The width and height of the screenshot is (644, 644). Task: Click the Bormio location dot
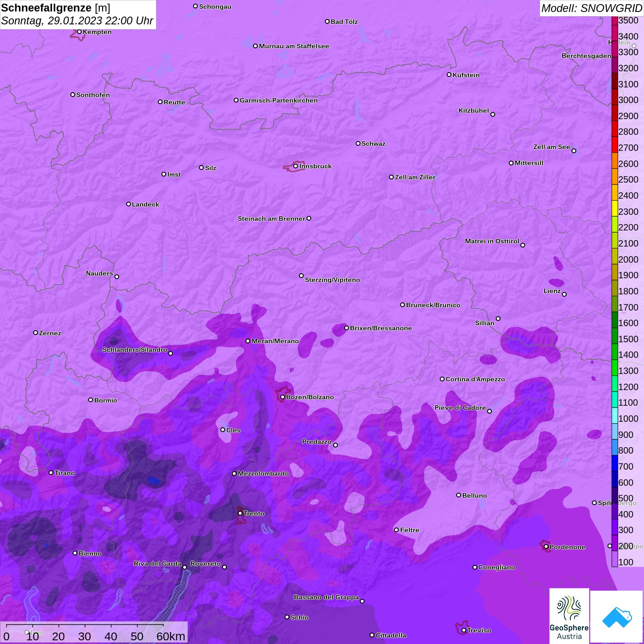coord(91,400)
